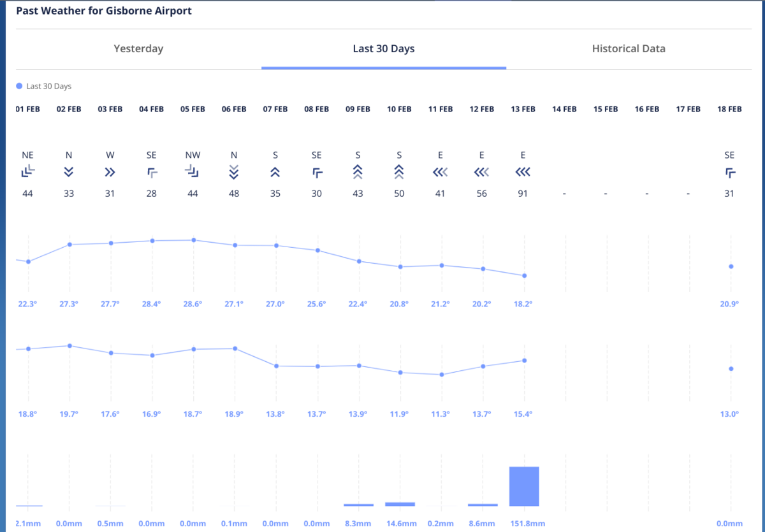The image size is (765, 532).
Task: Click the 13 FEB date header
Action: pos(523,110)
